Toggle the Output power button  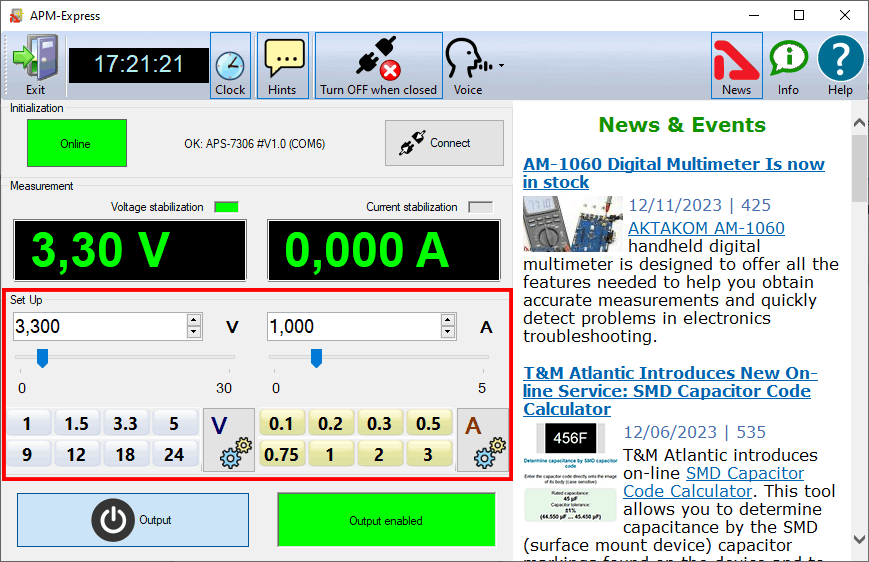coord(133,520)
